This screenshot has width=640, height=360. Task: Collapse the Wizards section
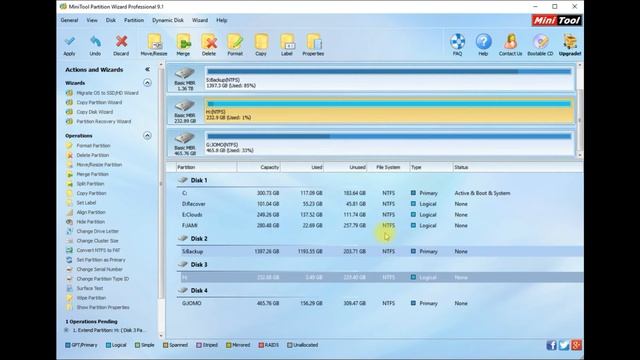(147, 83)
